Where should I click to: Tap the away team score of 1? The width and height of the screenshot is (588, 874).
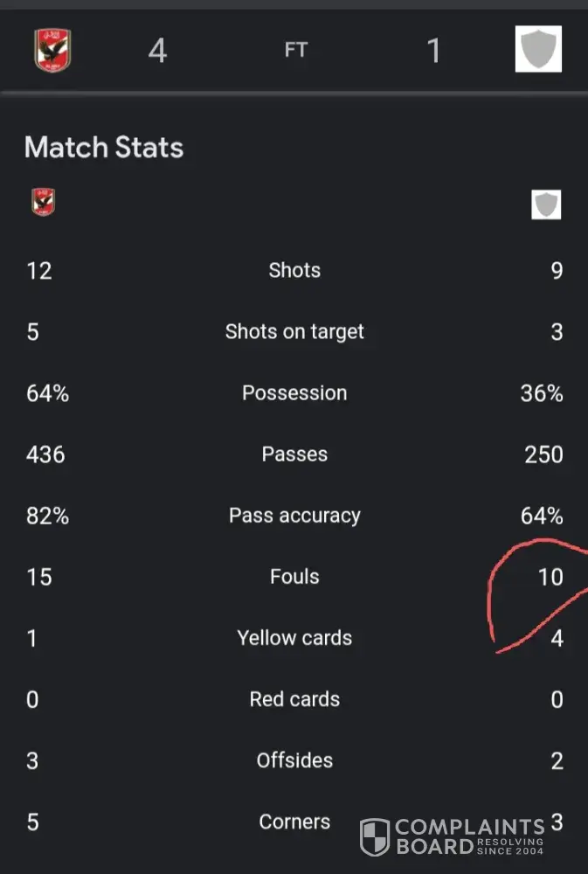(x=433, y=51)
